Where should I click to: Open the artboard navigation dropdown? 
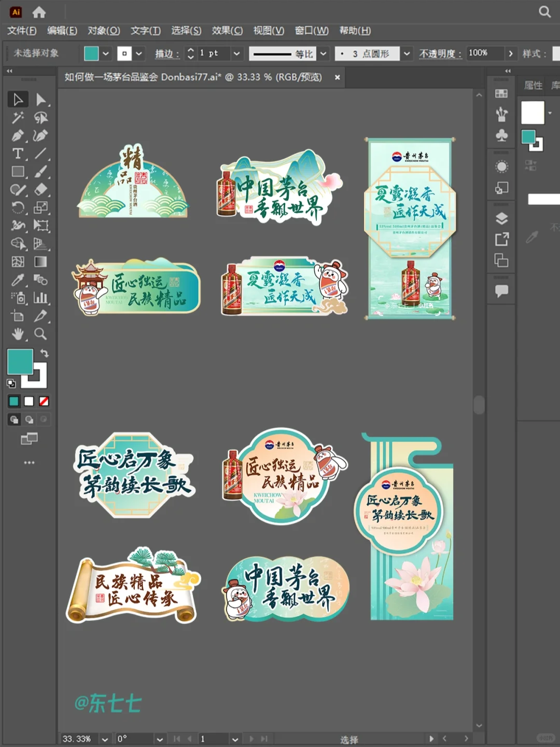tap(235, 739)
